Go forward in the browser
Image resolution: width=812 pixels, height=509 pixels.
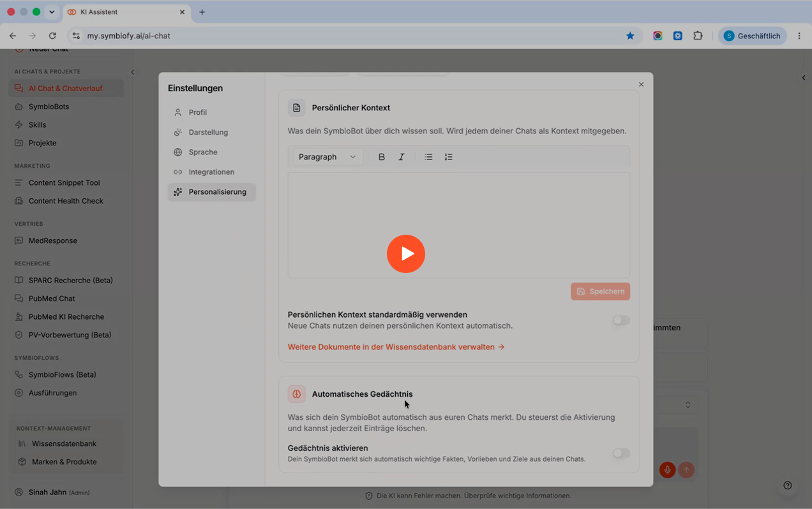[x=33, y=36]
